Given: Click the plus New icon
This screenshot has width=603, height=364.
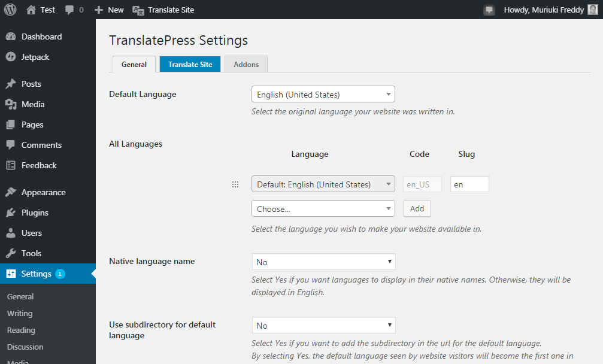Looking at the screenshot, I should (x=99, y=10).
